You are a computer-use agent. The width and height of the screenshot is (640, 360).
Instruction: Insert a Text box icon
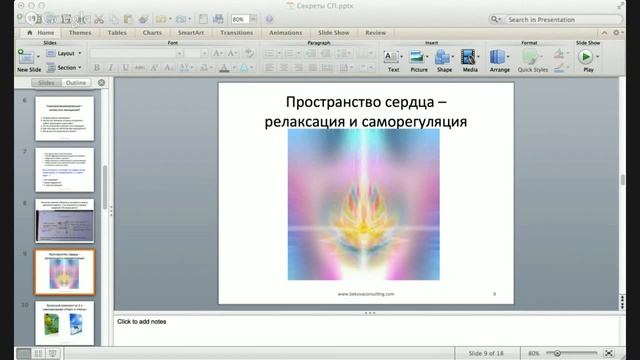pyautogui.click(x=391, y=57)
